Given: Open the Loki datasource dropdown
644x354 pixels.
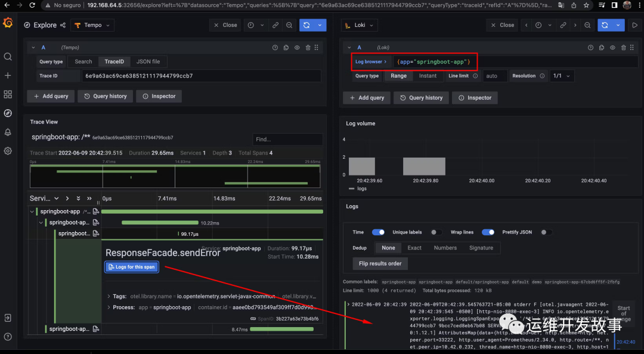Looking at the screenshot, I should pos(360,25).
